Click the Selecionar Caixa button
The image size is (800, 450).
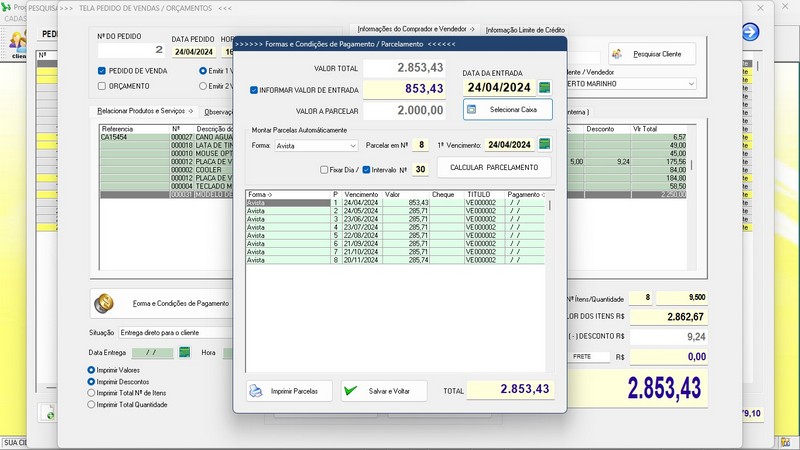click(508, 109)
